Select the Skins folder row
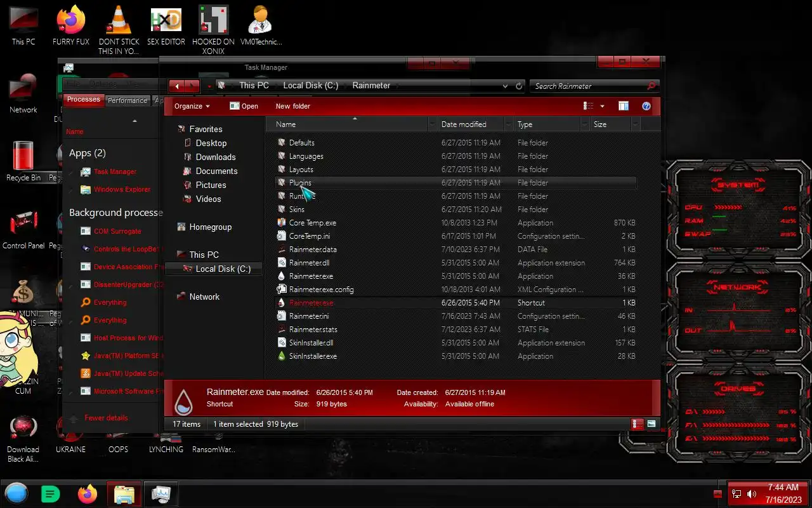The width and height of the screenshot is (812, 508). tap(456, 210)
